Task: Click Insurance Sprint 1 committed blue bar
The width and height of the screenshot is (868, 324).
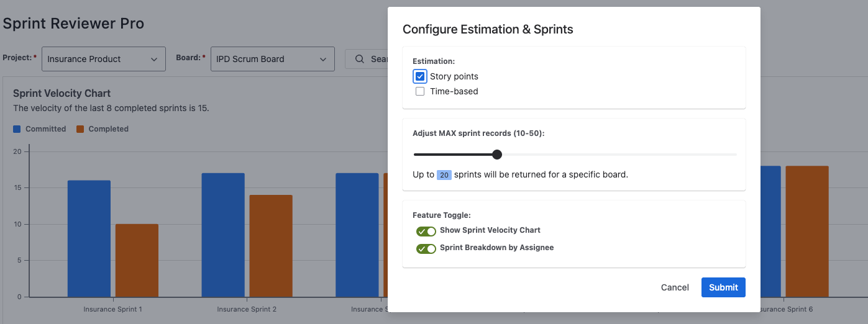Action: [x=89, y=238]
